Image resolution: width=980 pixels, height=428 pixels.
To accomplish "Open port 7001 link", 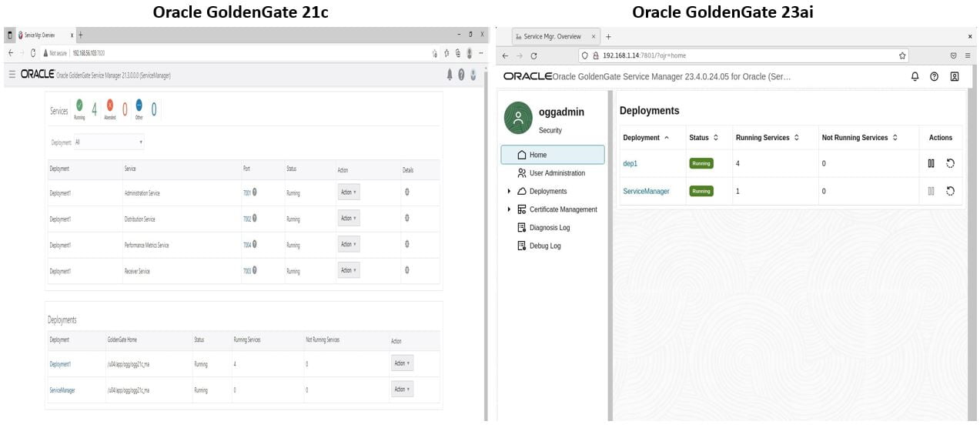I will 246,192.
